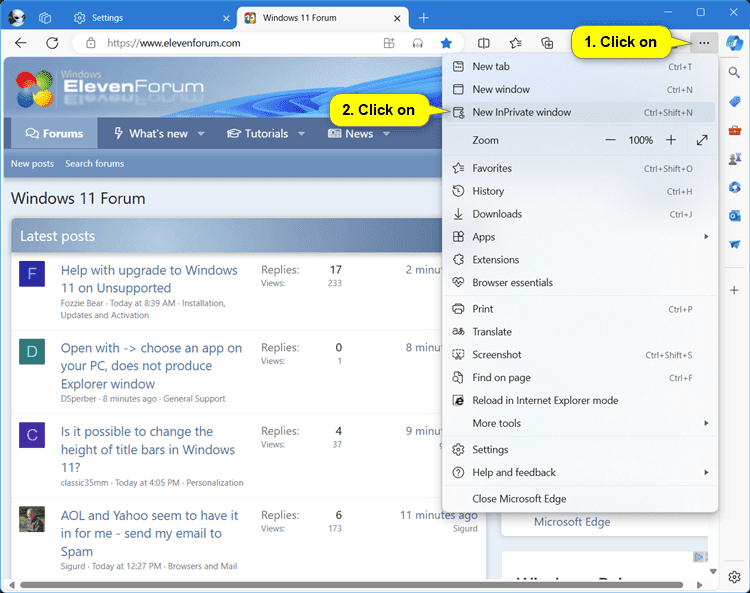Open sidebar Microsoft 365 icon

click(x=734, y=187)
